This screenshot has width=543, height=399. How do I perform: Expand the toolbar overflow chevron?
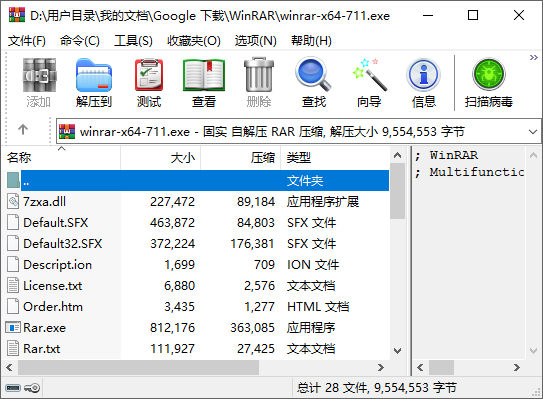point(534,57)
